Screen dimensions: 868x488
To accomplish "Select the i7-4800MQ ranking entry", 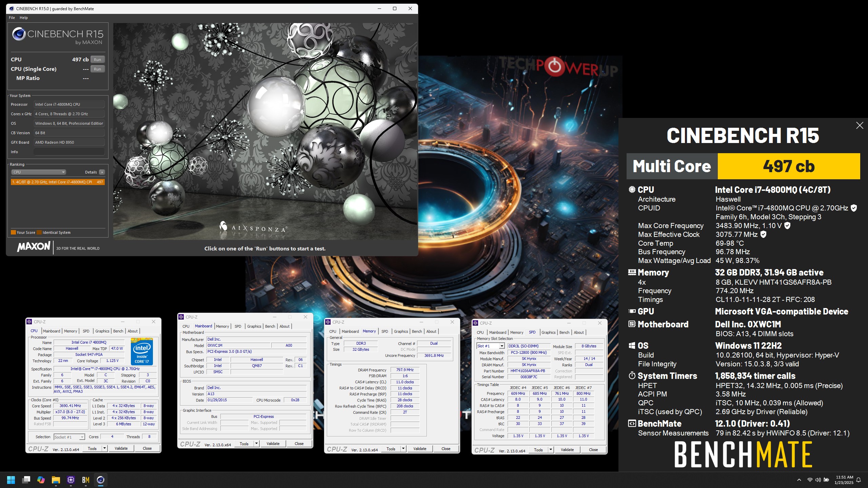I will pyautogui.click(x=58, y=182).
